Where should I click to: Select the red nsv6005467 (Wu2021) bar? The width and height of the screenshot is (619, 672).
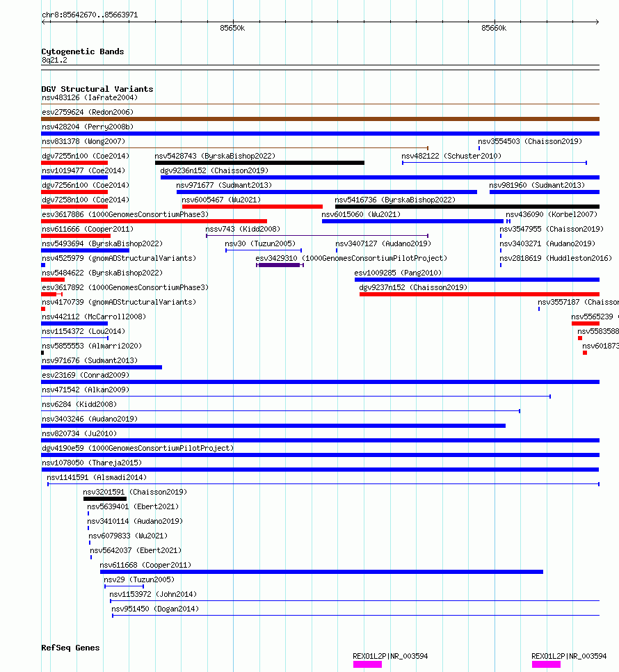pos(252,207)
